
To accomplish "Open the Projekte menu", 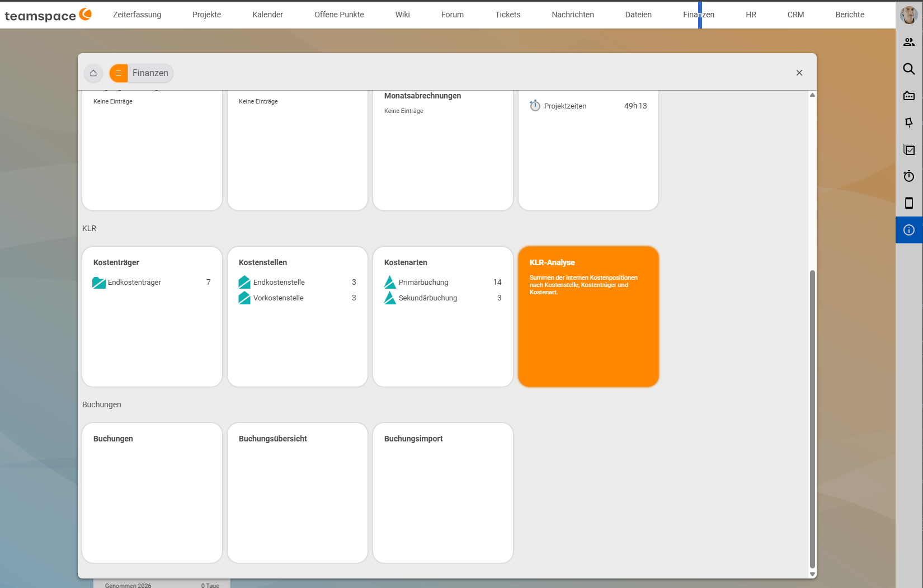I will pos(206,15).
